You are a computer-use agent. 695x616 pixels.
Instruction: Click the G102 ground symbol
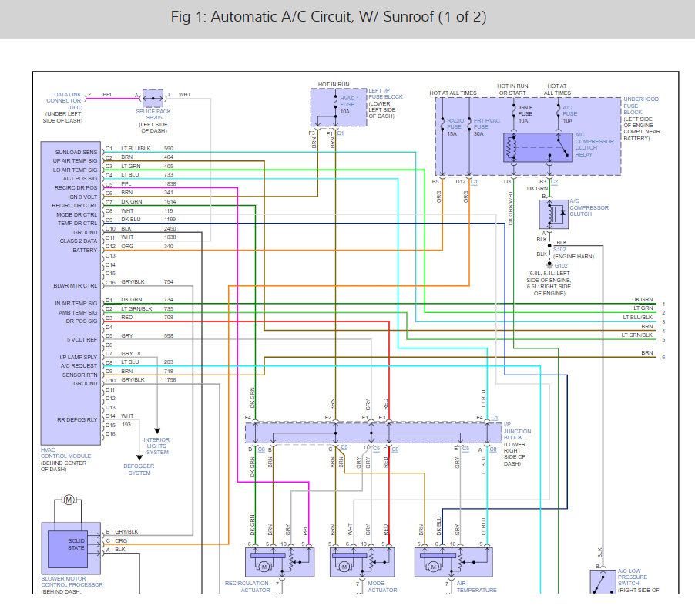click(x=549, y=264)
